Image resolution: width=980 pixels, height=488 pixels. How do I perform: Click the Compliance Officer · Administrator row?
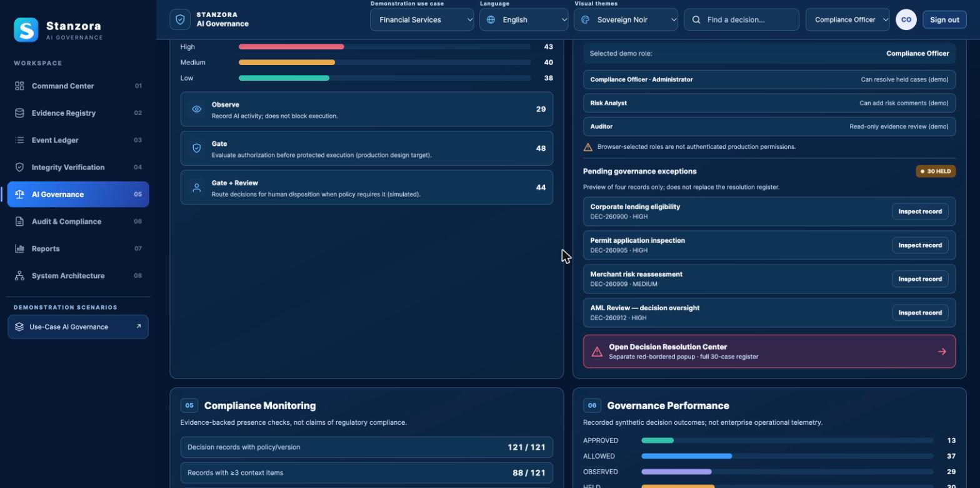coord(769,79)
